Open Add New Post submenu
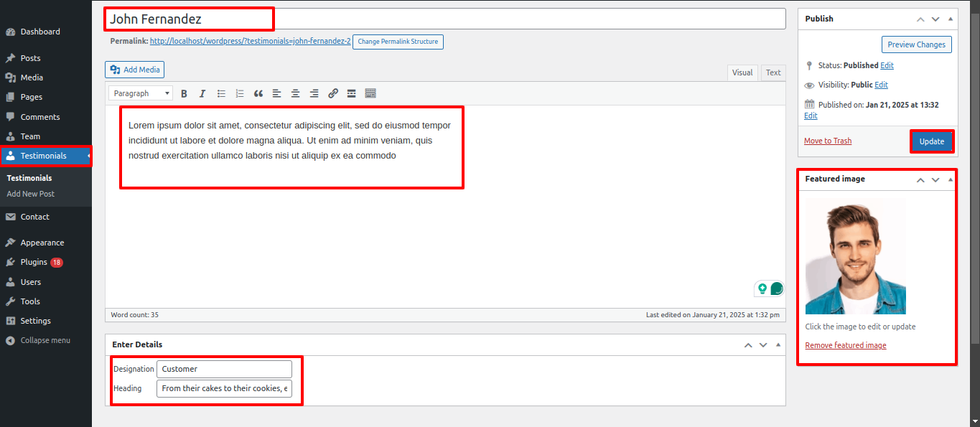Image resolution: width=980 pixels, height=427 pixels. point(31,194)
